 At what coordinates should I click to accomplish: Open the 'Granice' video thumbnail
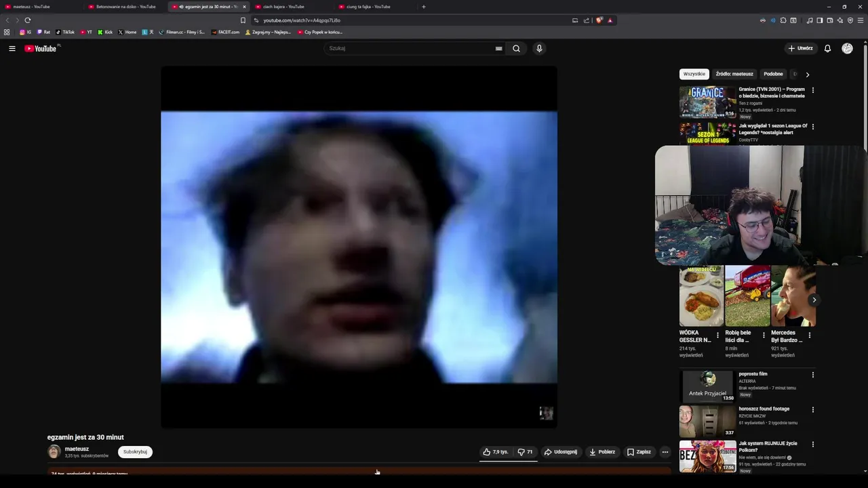coord(708,102)
